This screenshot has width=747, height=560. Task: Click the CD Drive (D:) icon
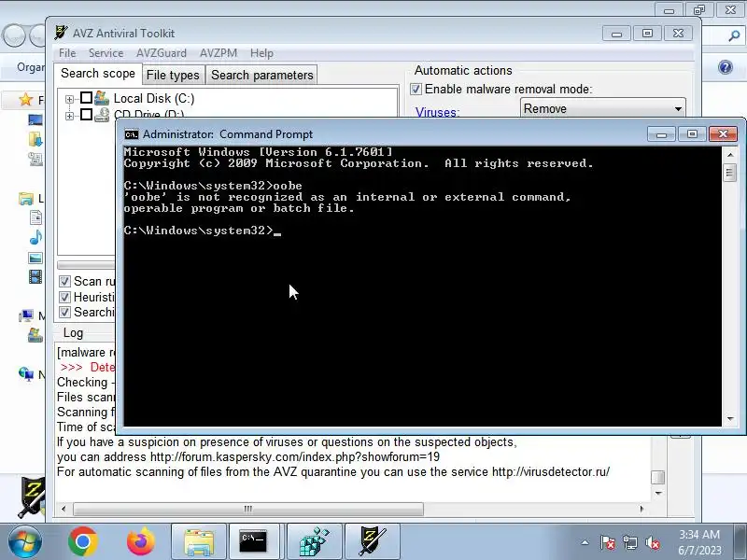coord(102,114)
